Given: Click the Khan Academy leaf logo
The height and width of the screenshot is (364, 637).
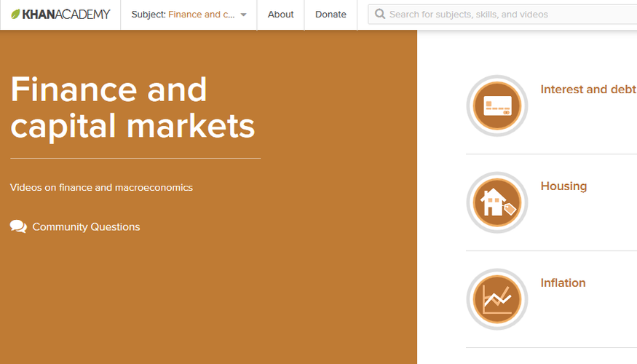Looking at the screenshot, I should 15,15.
